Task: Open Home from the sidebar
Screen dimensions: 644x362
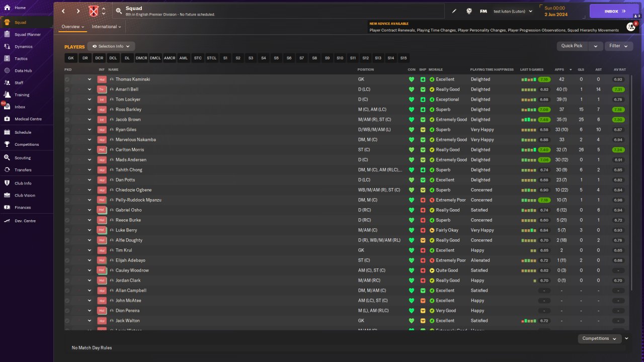Action: pos(7,8)
